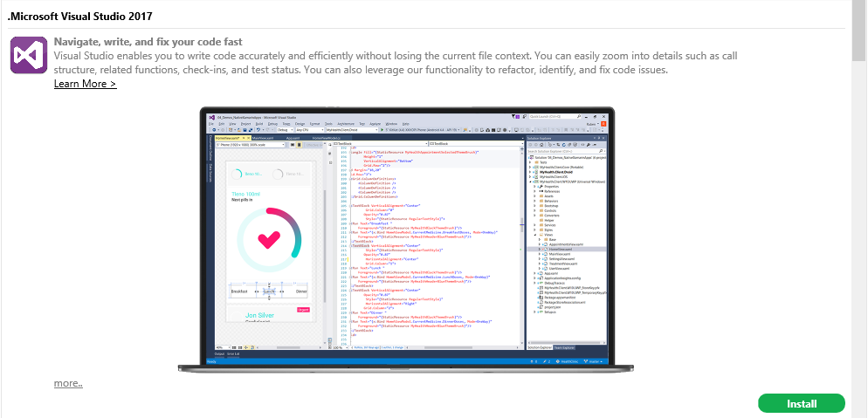Switch to the Team Explorer tab
The image size is (868, 418).
[565, 346]
